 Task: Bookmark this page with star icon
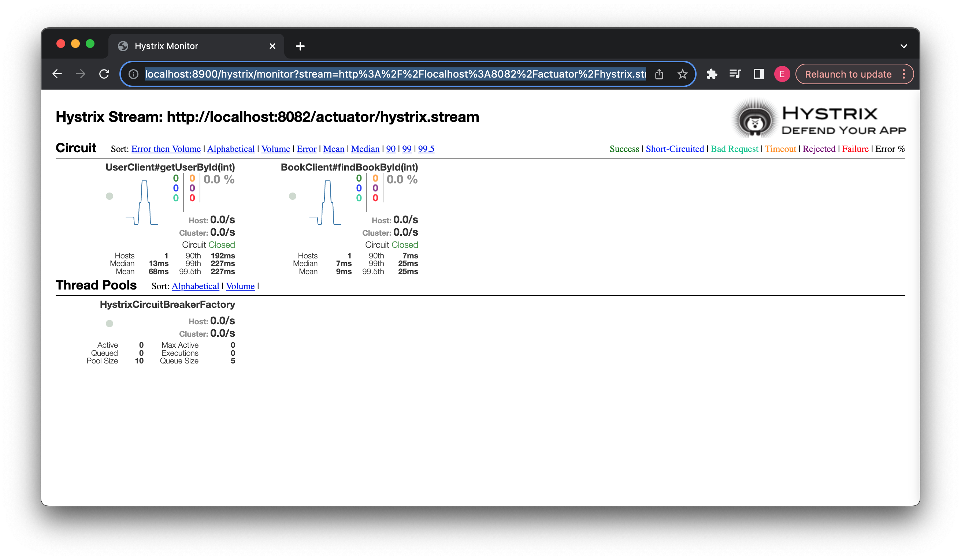[x=682, y=74]
